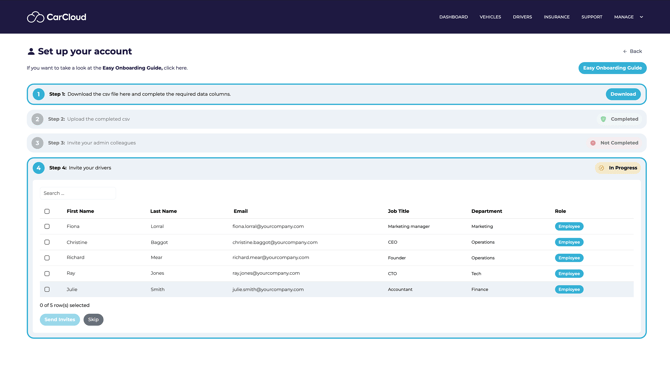Click into the Search input field

point(78,193)
